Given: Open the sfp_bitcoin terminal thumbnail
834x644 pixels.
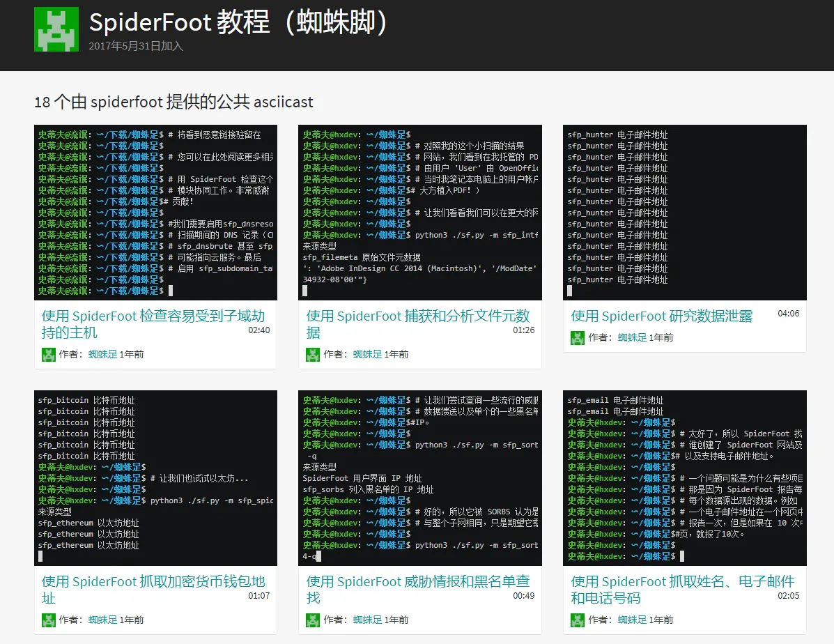Looking at the screenshot, I should pyautogui.click(x=155, y=478).
